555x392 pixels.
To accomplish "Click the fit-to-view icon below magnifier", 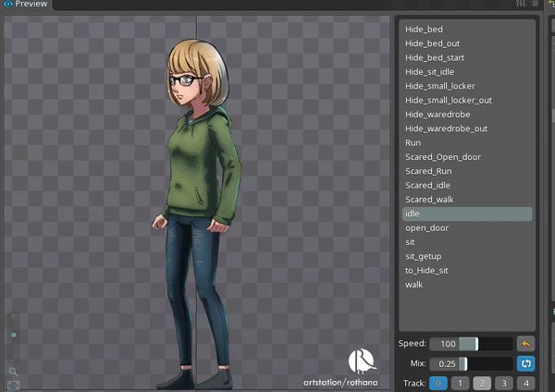I will [13, 386].
